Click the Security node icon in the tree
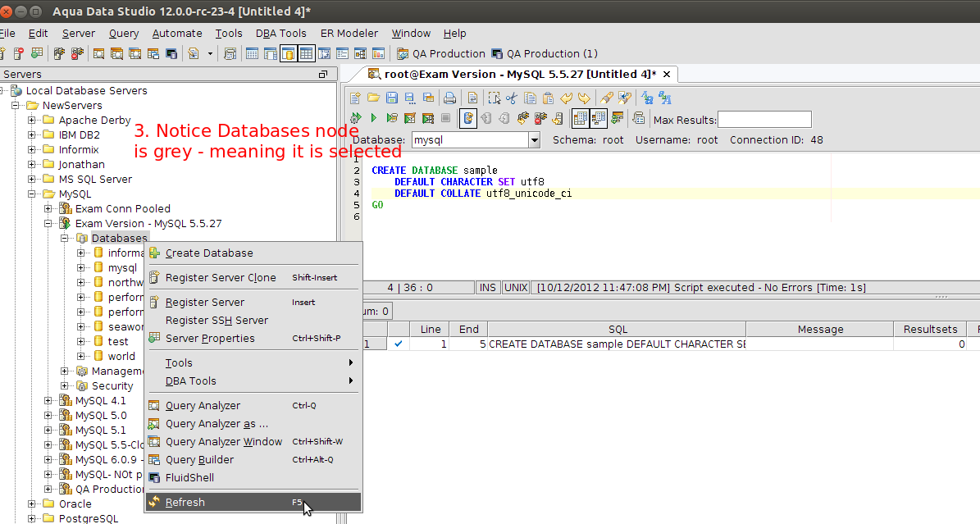 coord(82,385)
